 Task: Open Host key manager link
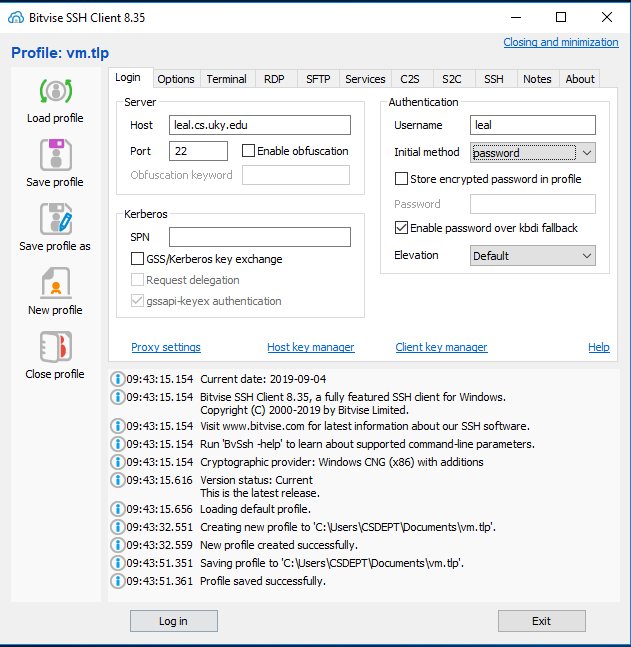point(311,347)
